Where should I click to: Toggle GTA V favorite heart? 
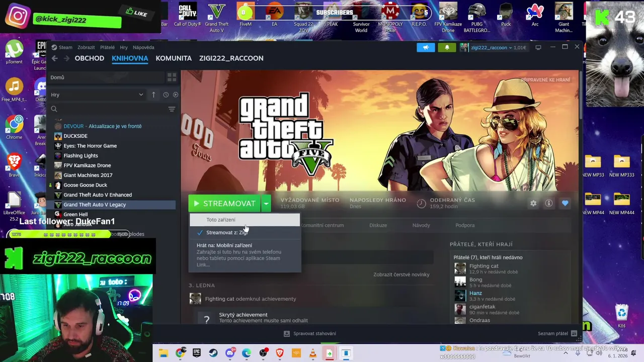(565, 203)
